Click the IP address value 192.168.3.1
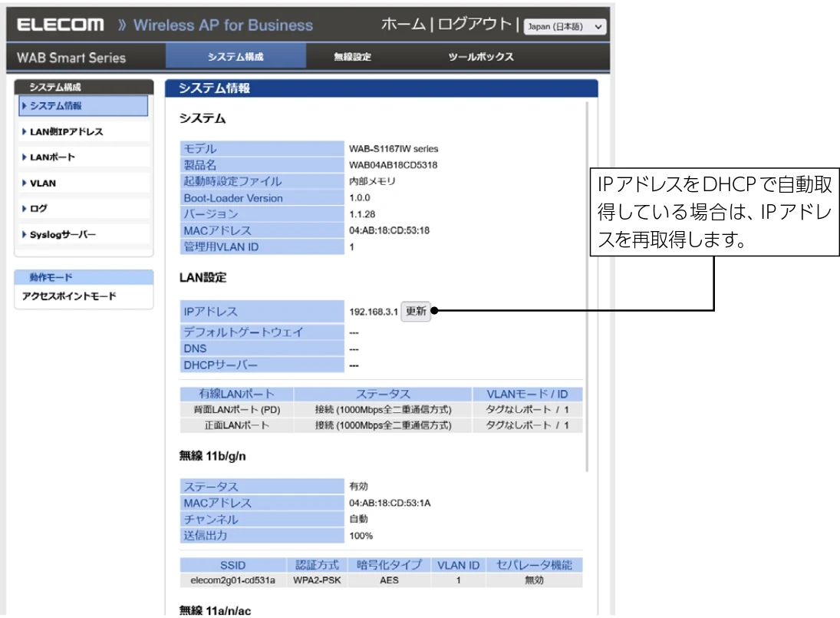840x618 pixels. pos(374,312)
